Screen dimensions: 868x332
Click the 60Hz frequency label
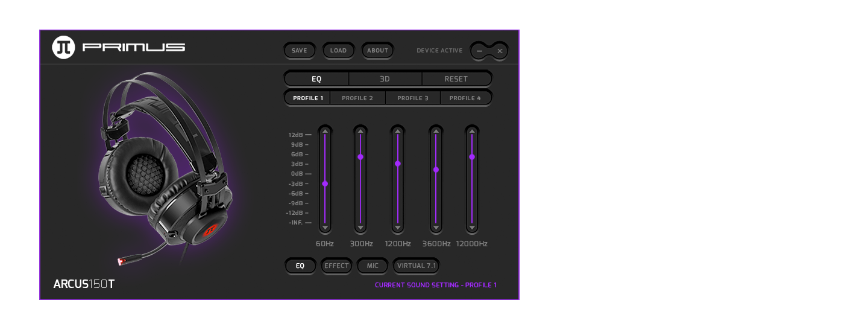click(x=325, y=244)
